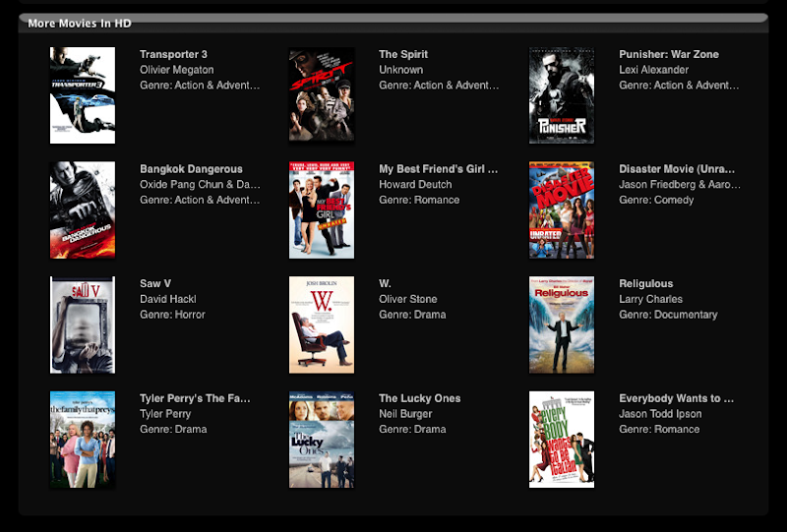The height and width of the screenshot is (532, 787).
Task: Select director Neil Burger
Action: [x=405, y=414]
